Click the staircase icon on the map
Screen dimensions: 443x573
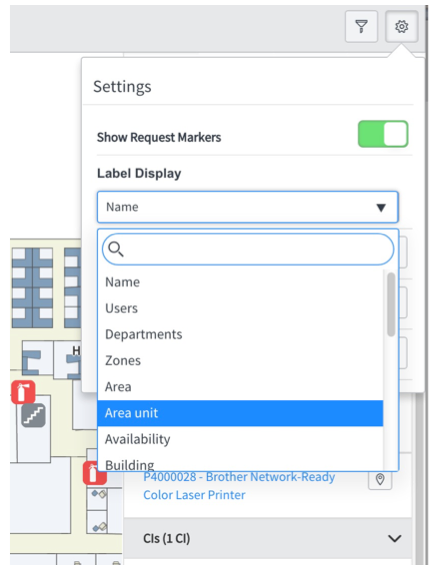coord(33,415)
